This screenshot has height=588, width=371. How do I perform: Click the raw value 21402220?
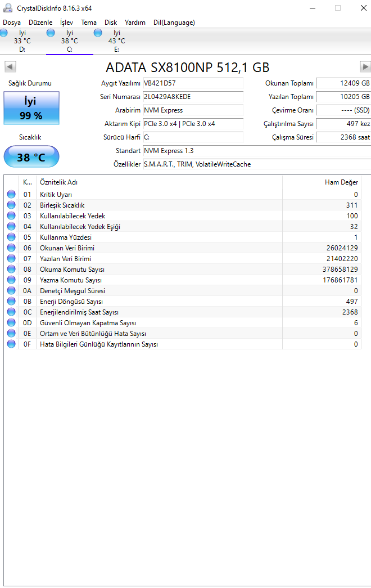(342, 258)
